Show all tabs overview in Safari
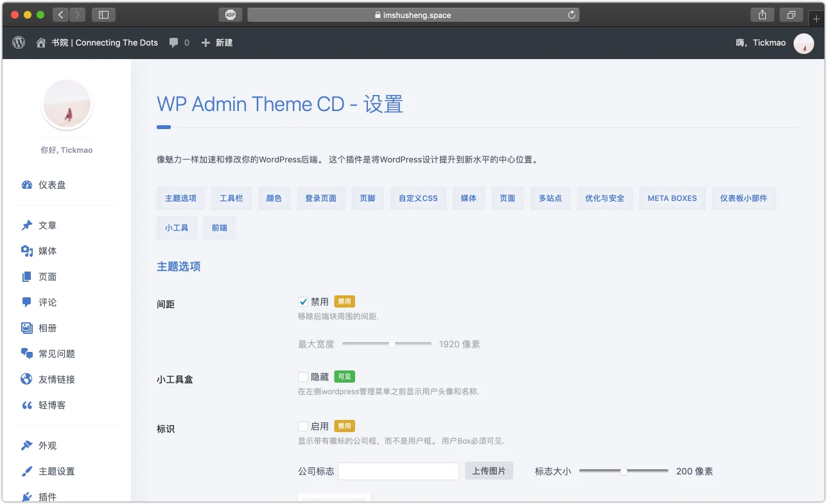Image resolution: width=827 pixels, height=504 pixels. (791, 15)
